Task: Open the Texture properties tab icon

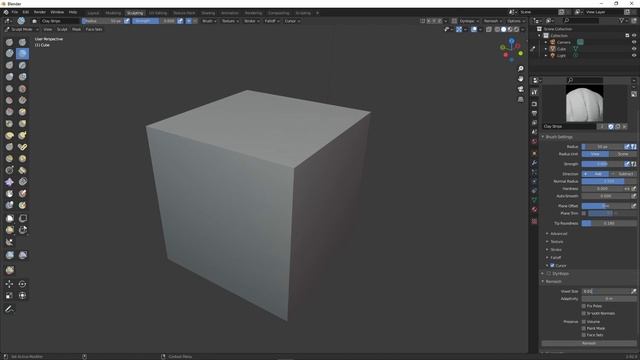Action: click(x=534, y=221)
